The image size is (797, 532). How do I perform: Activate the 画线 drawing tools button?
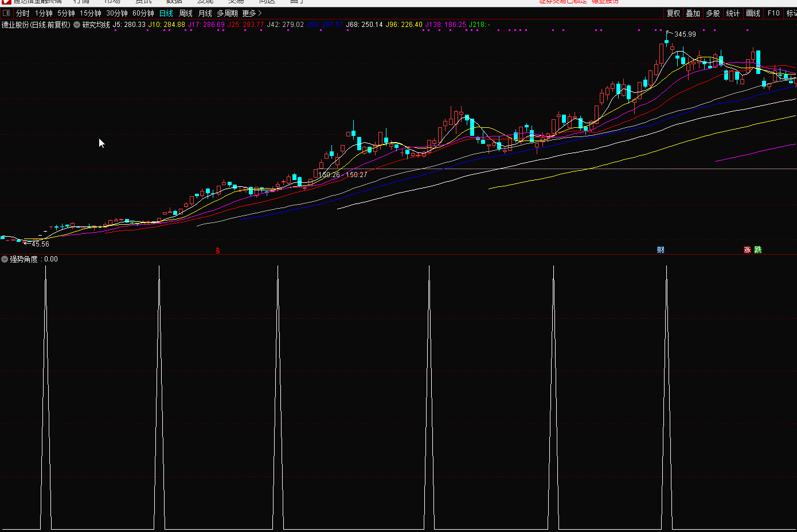click(x=753, y=13)
